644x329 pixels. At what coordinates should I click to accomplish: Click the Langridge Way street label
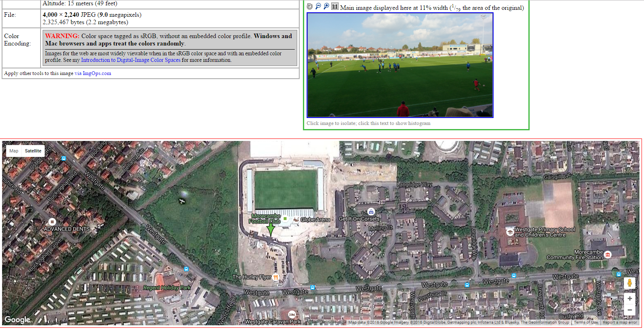click(414, 185)
